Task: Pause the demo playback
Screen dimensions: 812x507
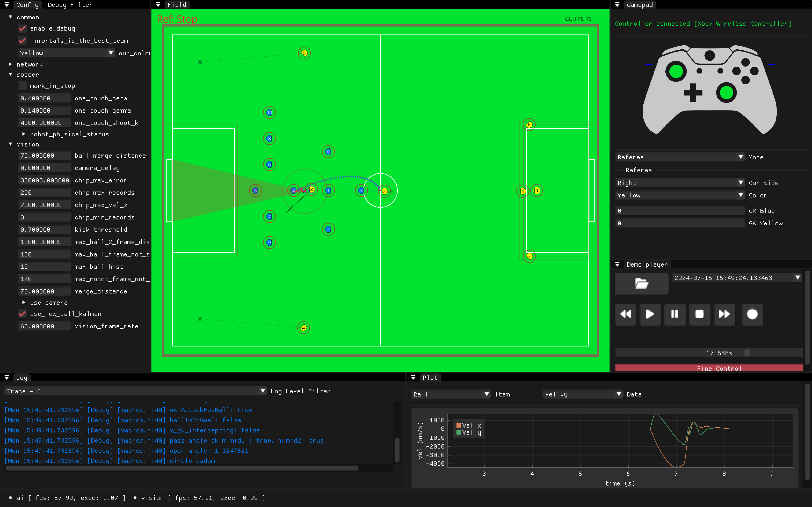Action: pos(675,314)
